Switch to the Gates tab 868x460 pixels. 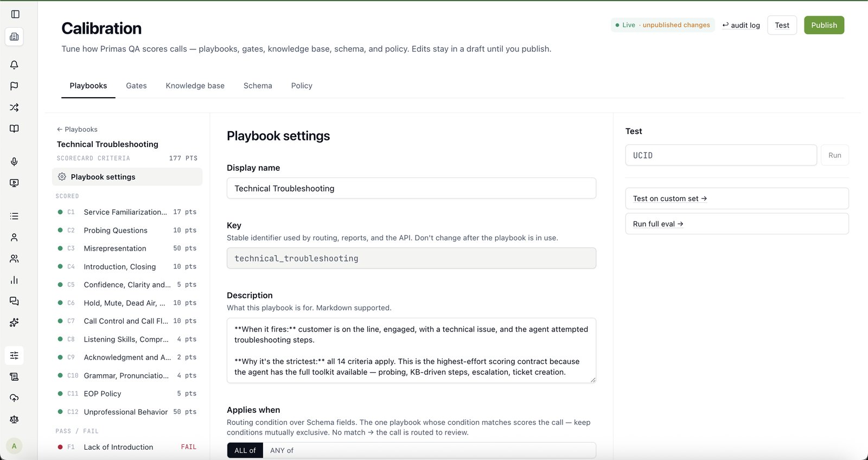pyautogui.click(x=136, y=86)
